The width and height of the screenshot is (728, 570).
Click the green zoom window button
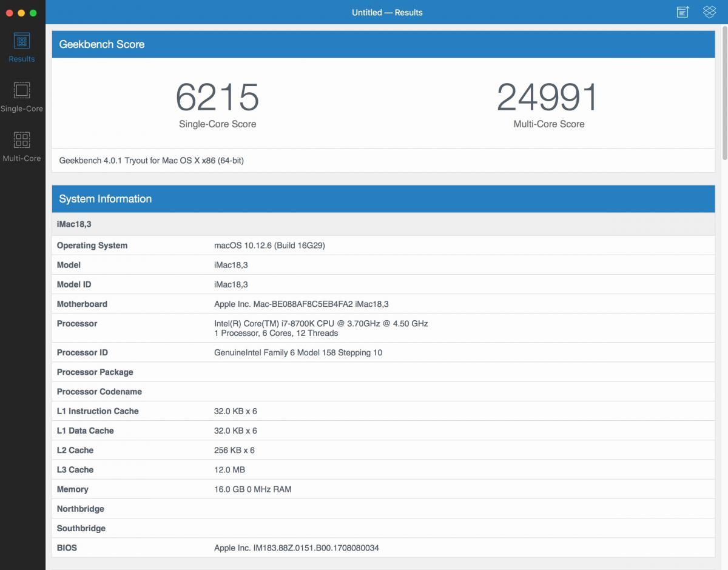(x=33, y=13)
